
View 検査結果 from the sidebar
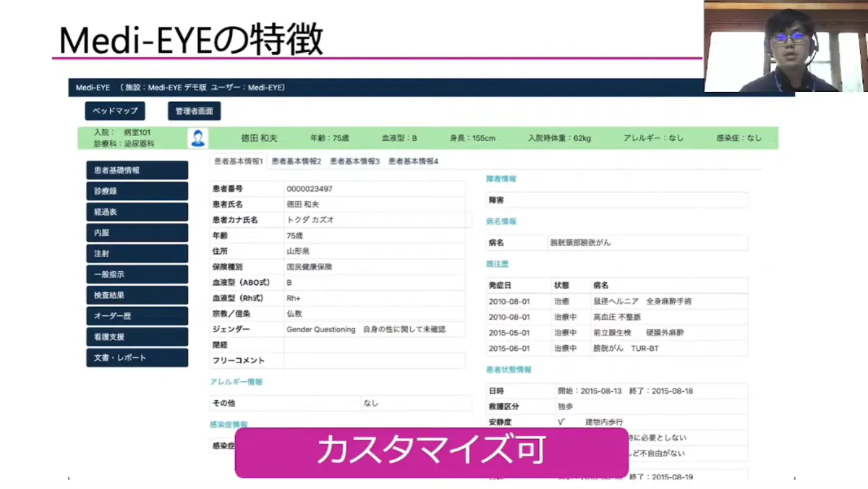tap(137, 294)
